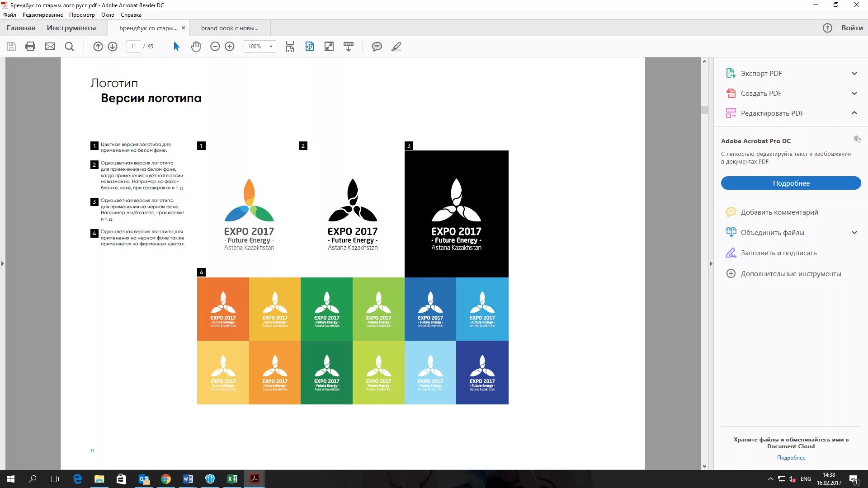
Task: Select the arrow Selection tool
Action: click(x=176, y=47)
